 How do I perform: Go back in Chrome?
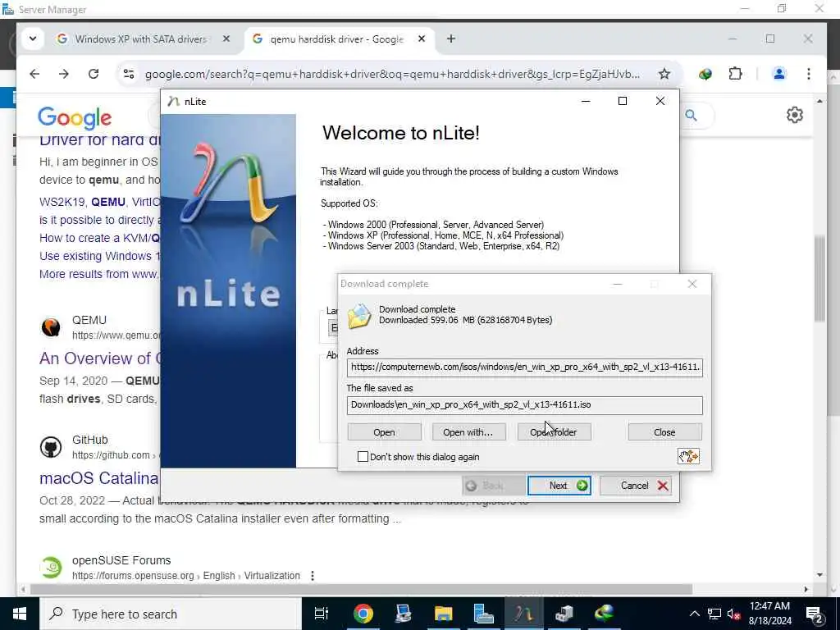tap(34, 74)
